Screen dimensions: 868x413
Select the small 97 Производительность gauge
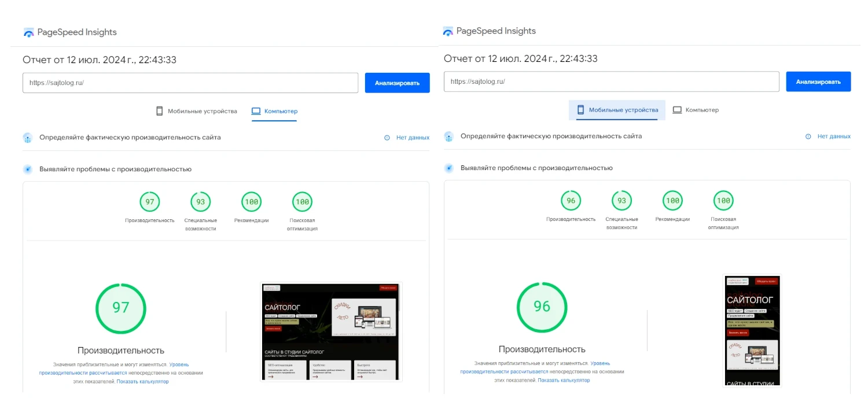coord(150,202)
